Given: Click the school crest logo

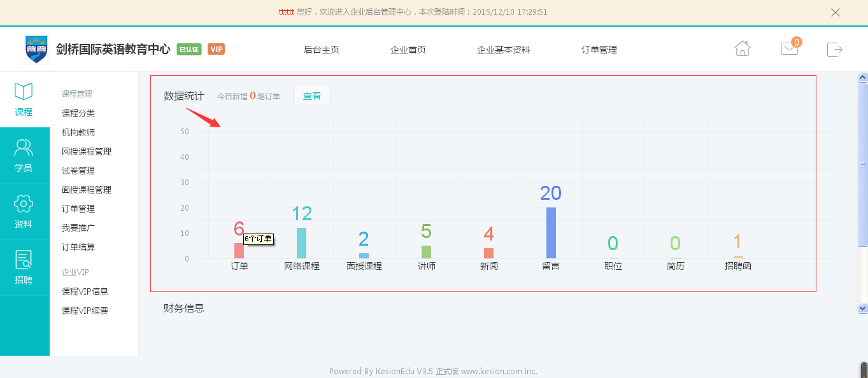Looking at the screenshot, I should (36, 48).
